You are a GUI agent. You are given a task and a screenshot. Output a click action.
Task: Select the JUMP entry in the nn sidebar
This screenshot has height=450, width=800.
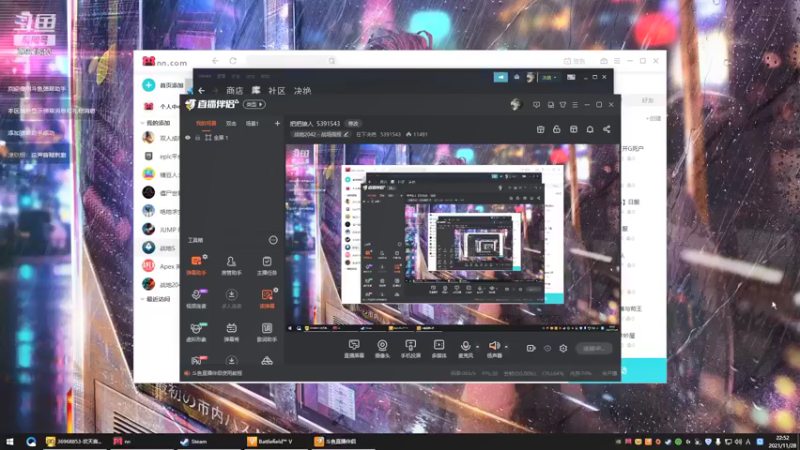tap(159, 229)
